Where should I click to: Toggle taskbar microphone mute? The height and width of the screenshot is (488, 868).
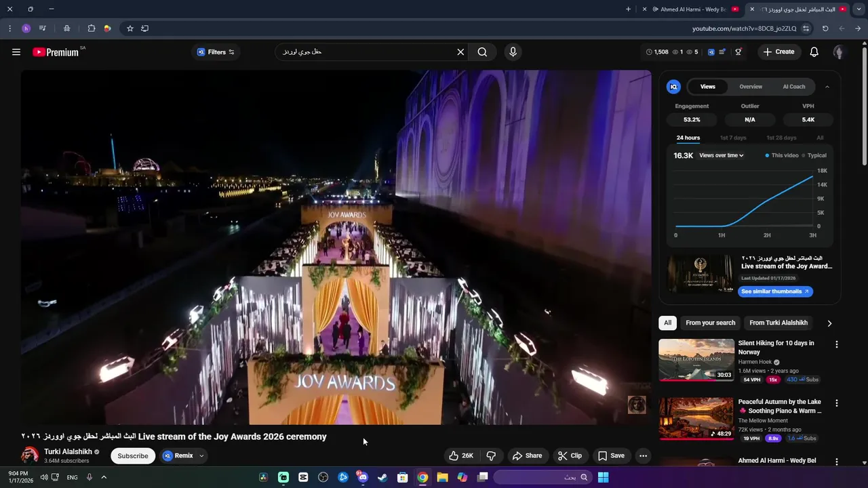89,477
